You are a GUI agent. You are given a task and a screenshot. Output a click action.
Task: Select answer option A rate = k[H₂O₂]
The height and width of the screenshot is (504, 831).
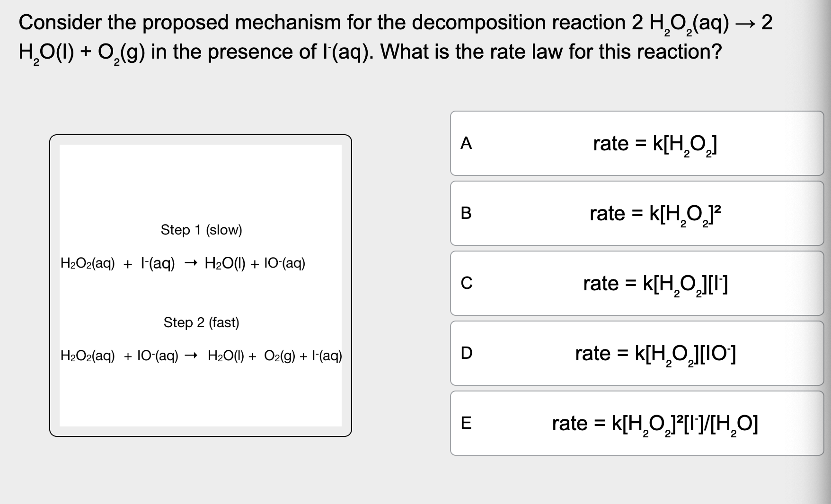(637, 143)
